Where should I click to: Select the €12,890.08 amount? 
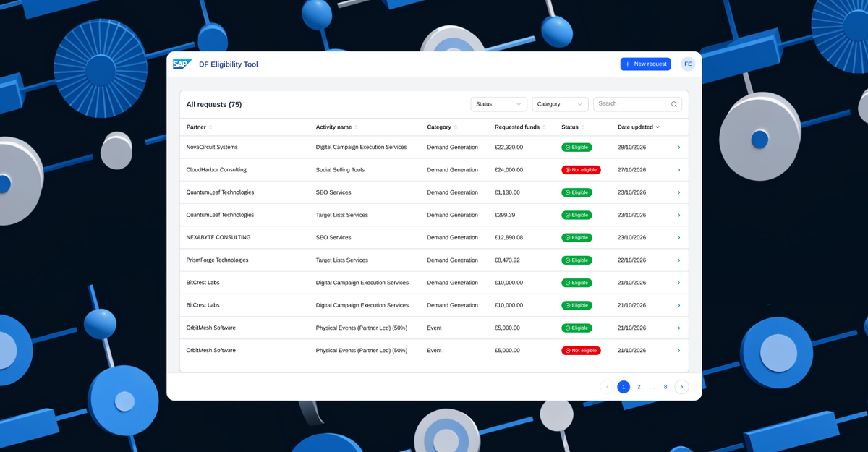coord(509,238)
